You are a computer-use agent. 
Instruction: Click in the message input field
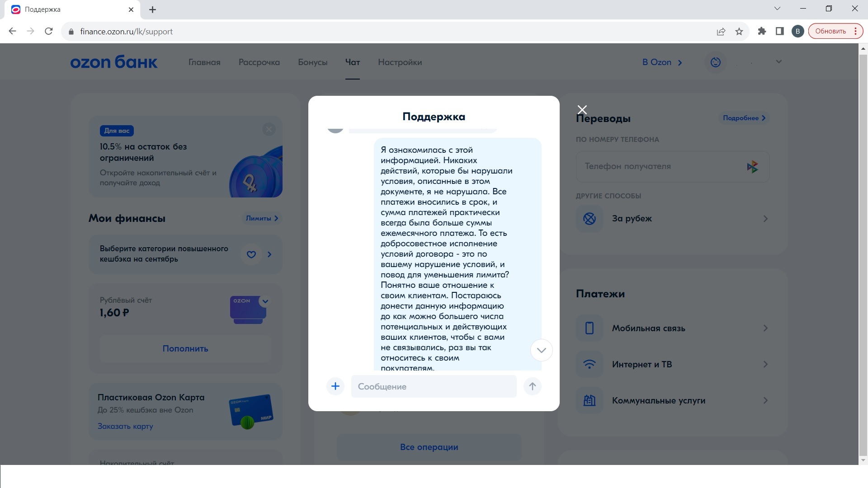[x=433, y=386]
